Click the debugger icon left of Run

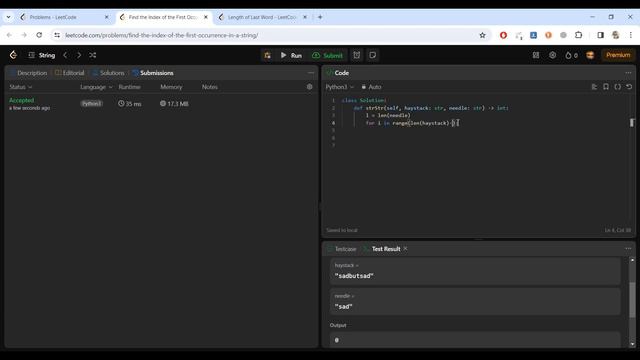click(x=267, y=55)
